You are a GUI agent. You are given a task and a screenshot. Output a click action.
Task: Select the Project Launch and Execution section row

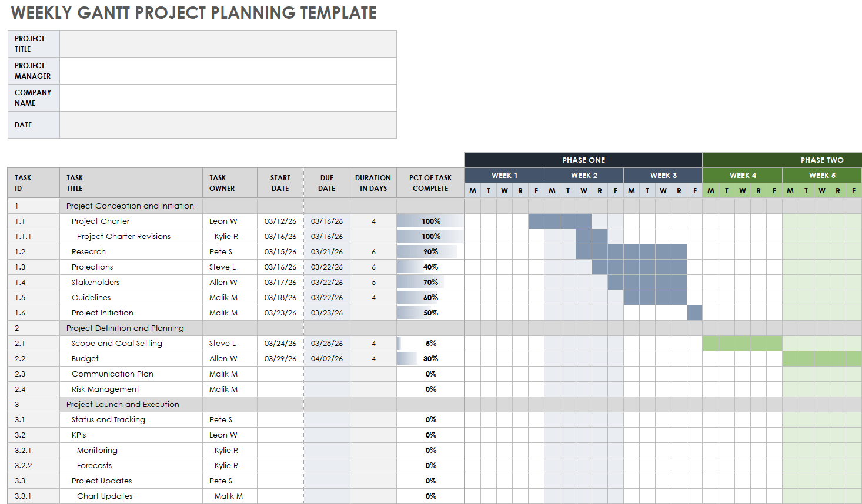123,404
